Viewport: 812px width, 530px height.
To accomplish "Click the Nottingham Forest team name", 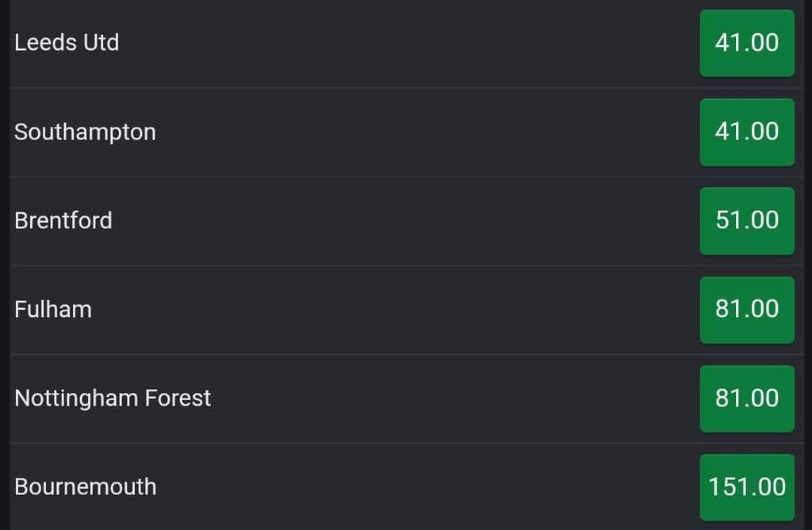I will [113, 398].
